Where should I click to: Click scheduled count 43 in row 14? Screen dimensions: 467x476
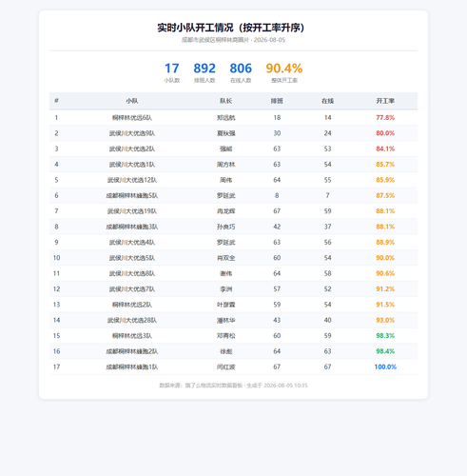(277, 320)
